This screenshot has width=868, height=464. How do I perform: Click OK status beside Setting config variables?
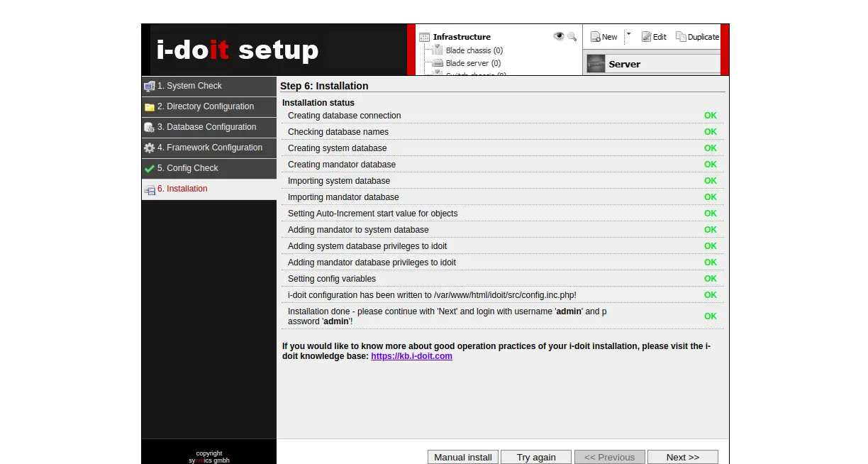(711, 279)
